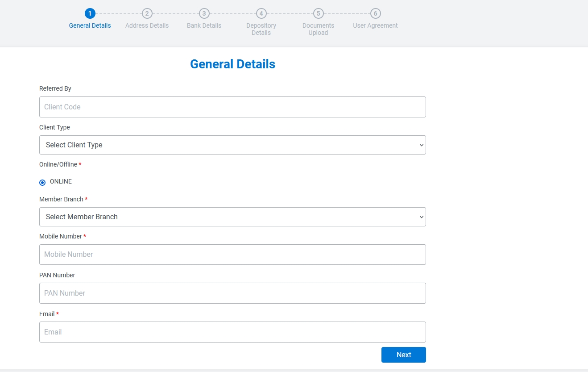Open the Select Member Branch dropdown
This screenshot has height=372, width=588.
(232, 217)
